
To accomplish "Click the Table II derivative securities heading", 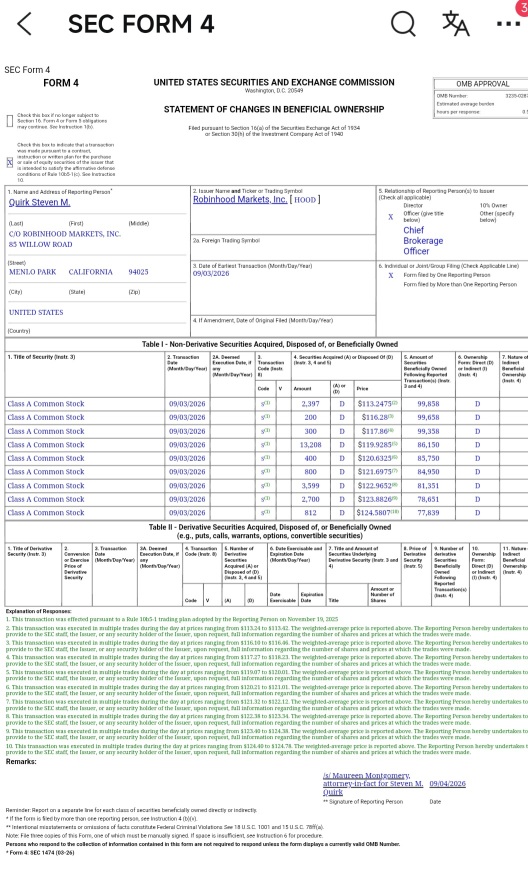I will tap(270, 531).
